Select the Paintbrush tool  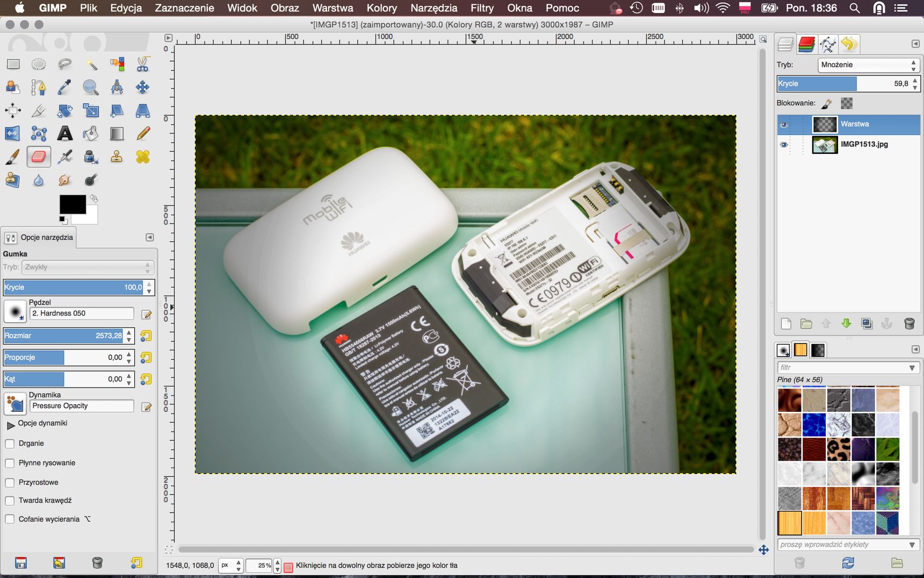tap(13, 156)
